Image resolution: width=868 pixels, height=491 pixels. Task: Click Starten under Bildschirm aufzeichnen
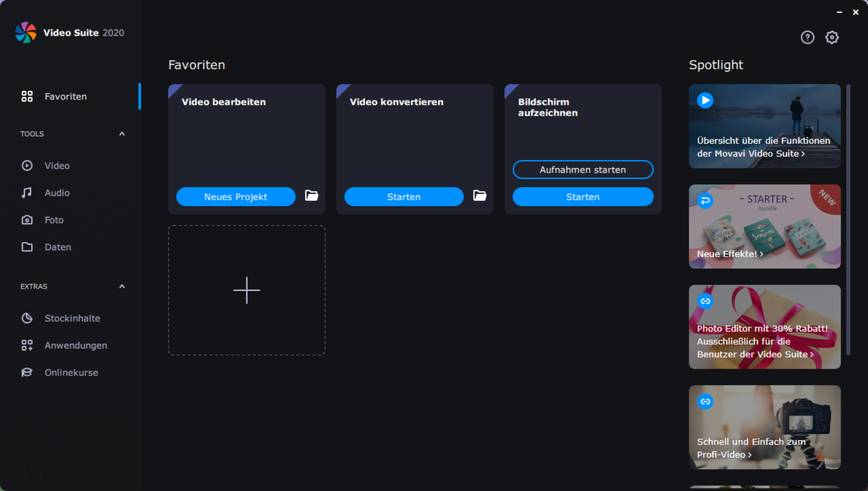pyautogui.click(x=583, y=196)
